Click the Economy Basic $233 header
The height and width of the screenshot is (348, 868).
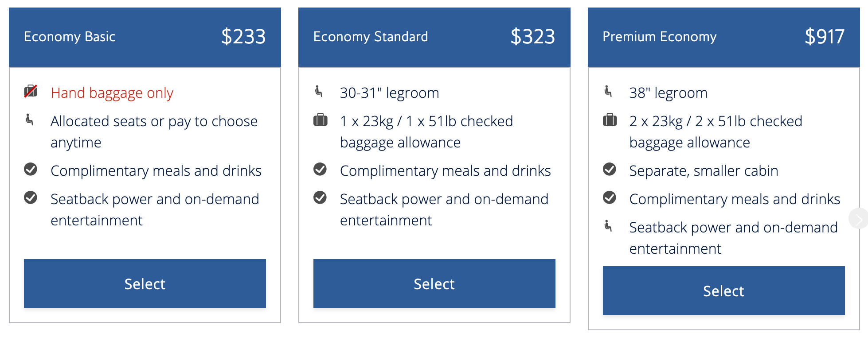tap(145, 37)
